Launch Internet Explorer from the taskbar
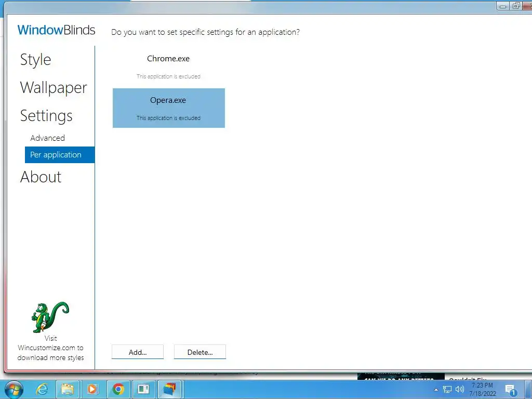The height and width of the screenshot is (399, 532). pos(43,389)
